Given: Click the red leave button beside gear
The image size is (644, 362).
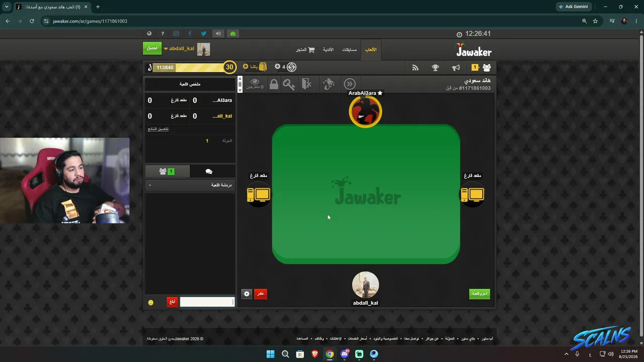Looking at the screenshot, I should (x=260, y=294).
